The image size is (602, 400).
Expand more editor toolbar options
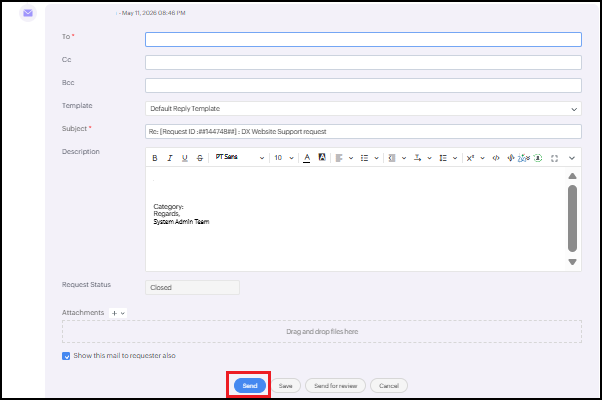(x=572, y=158)
